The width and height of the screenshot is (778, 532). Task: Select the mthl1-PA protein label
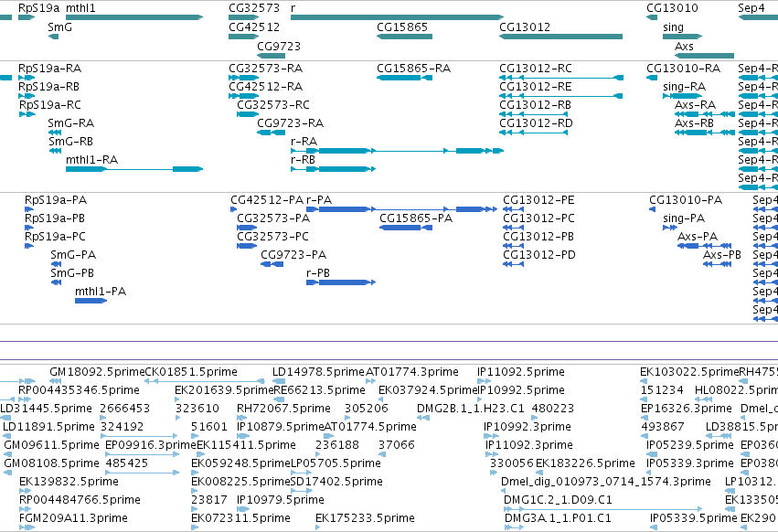101,292
